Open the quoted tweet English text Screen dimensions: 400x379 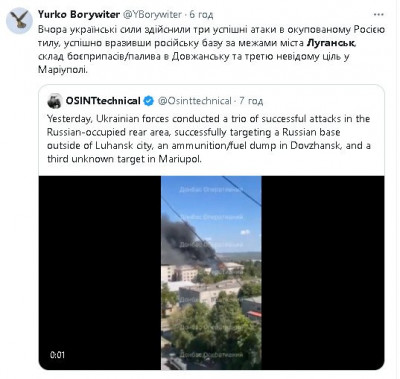click(209, 139)
